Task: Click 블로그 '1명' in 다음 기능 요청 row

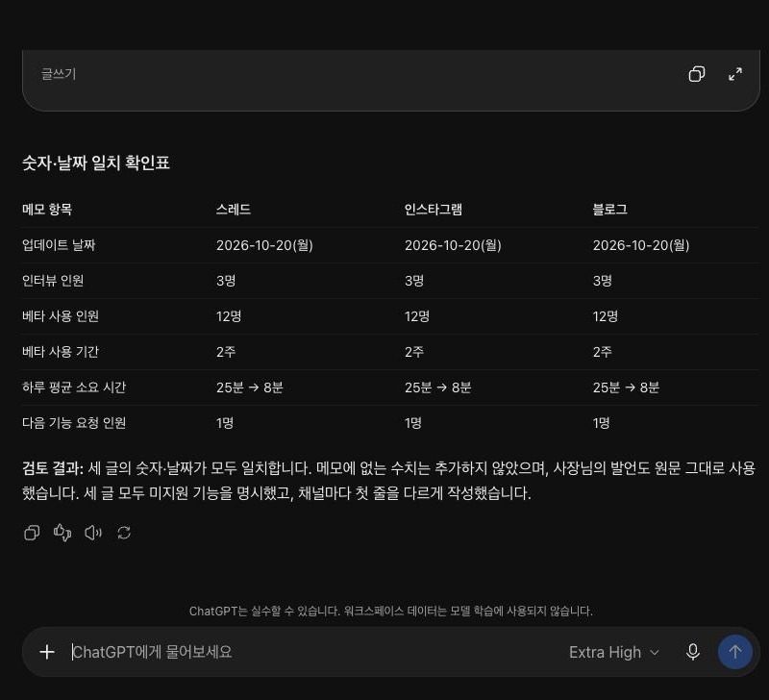Action: (602, 423)
